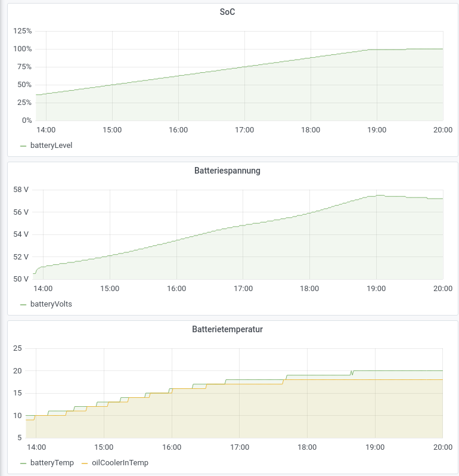Click the 100% label on SoC y-axis
The width and height of the screenshot is (459, 476).
pyautogui.click(x=23, y=49)
